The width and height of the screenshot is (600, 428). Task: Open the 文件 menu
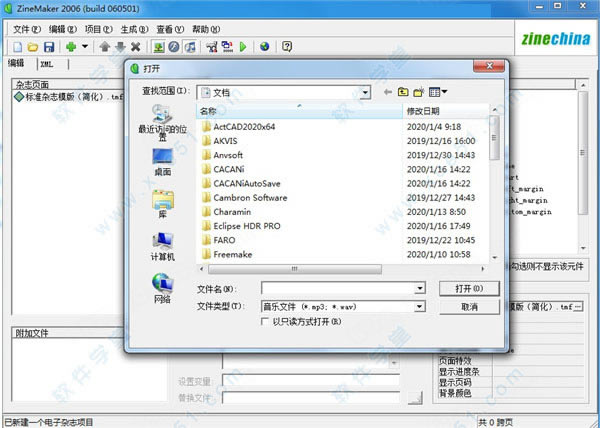pyautogui.click(x=27, y=29)
